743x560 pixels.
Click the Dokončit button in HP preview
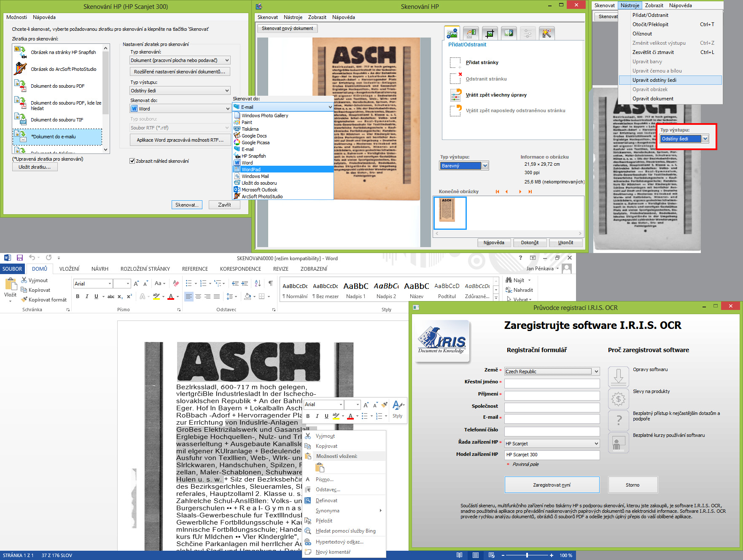click(530, 243)
